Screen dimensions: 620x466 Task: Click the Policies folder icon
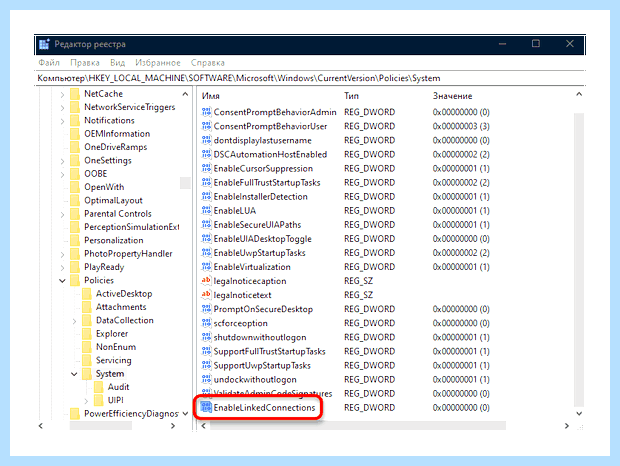tap(75, 280)
